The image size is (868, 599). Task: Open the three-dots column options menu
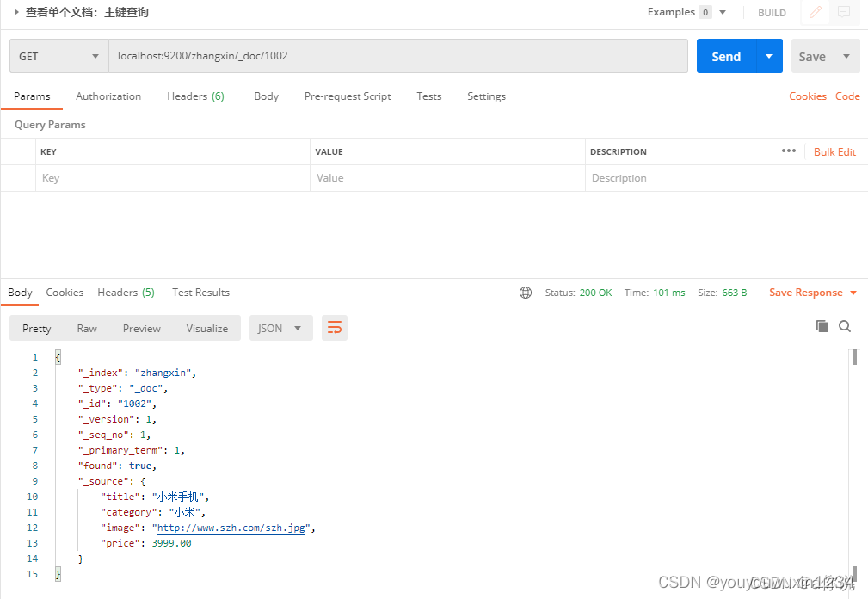(x=789, y=151)
